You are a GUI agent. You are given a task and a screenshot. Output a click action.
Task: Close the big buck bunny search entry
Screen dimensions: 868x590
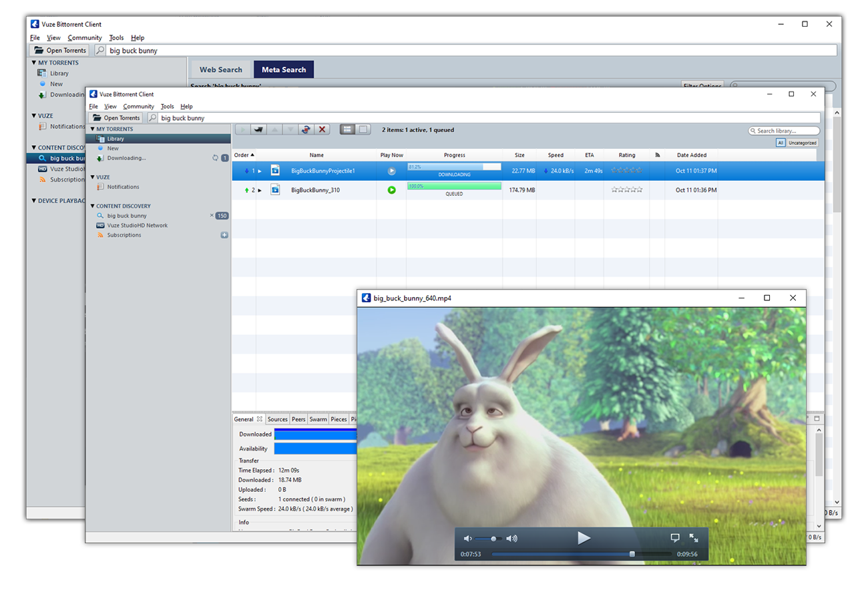[212, 216]
